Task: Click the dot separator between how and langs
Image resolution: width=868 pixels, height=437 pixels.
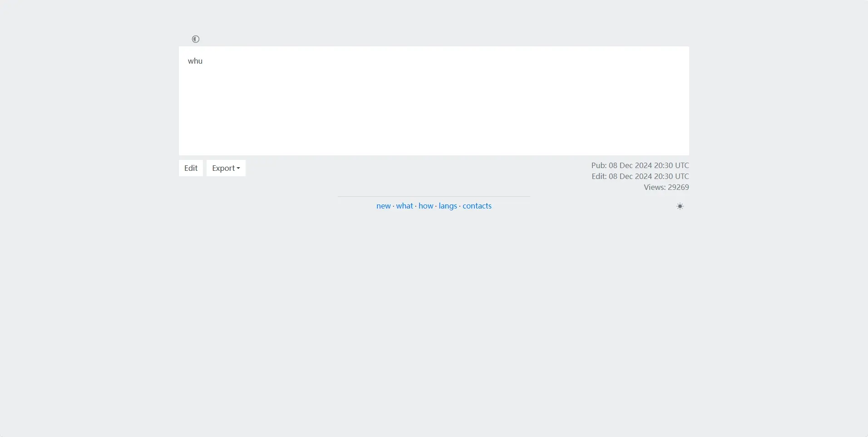Action: point(436,206)
